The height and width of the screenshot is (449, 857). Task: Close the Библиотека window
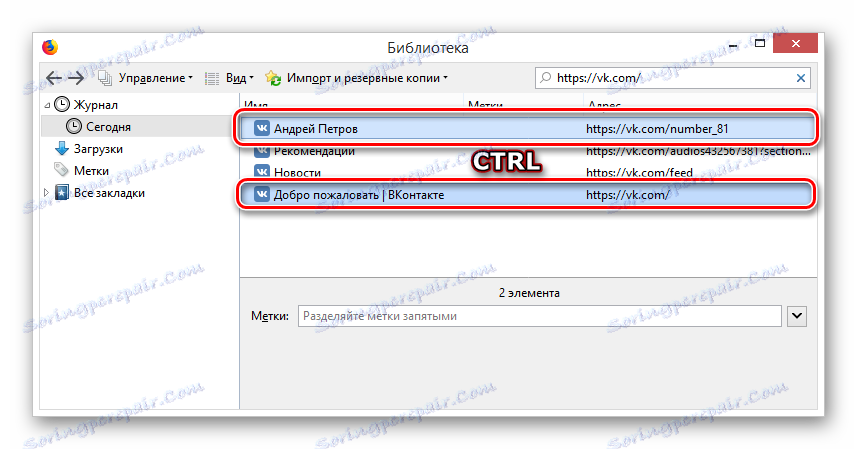pyautogui.click(x=795, y=43)
